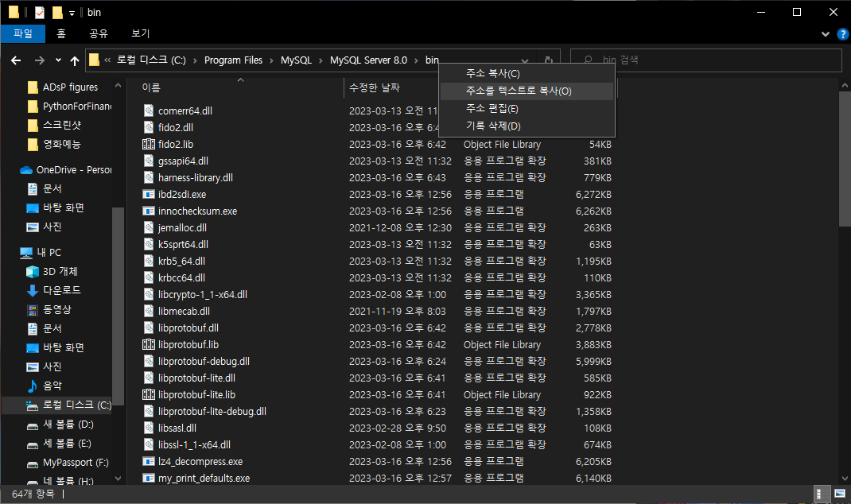This screenshot has width=851, height=504.
Task: Open ADsP figures folder in sidebar
Action: click(x=70, y=87)
